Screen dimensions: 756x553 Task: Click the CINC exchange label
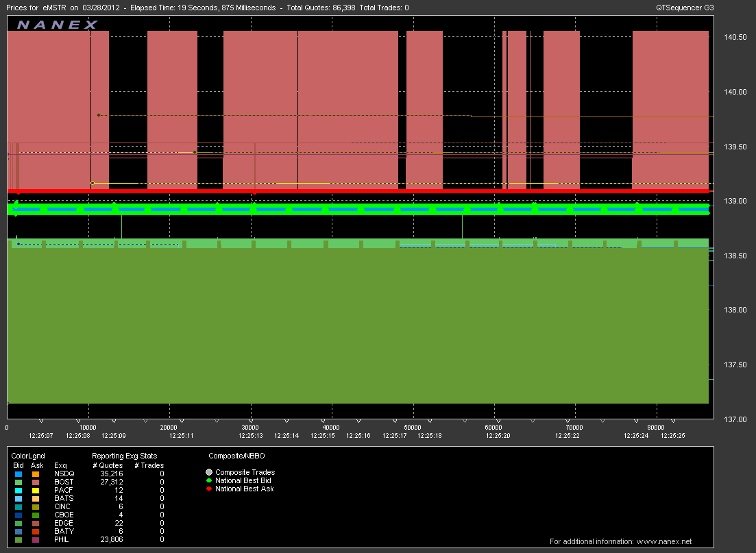(62, 506)
